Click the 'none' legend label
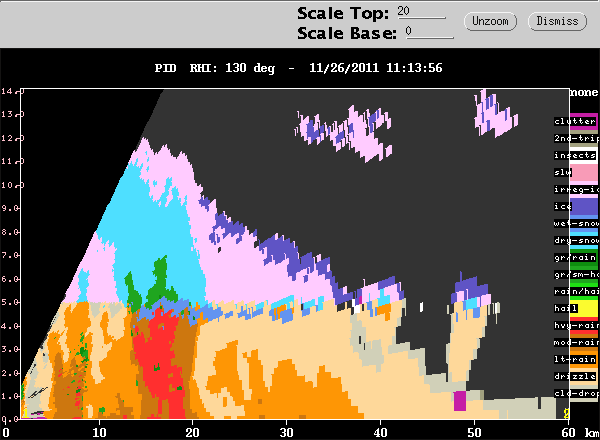The height and width of the screenshot is (440, 600). (x=584, y=93)
